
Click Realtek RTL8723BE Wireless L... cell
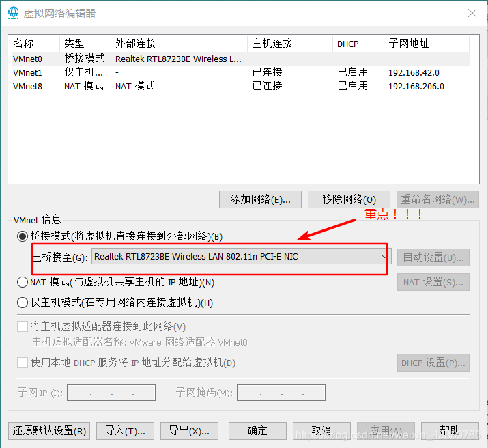click(x=178, y=59)
